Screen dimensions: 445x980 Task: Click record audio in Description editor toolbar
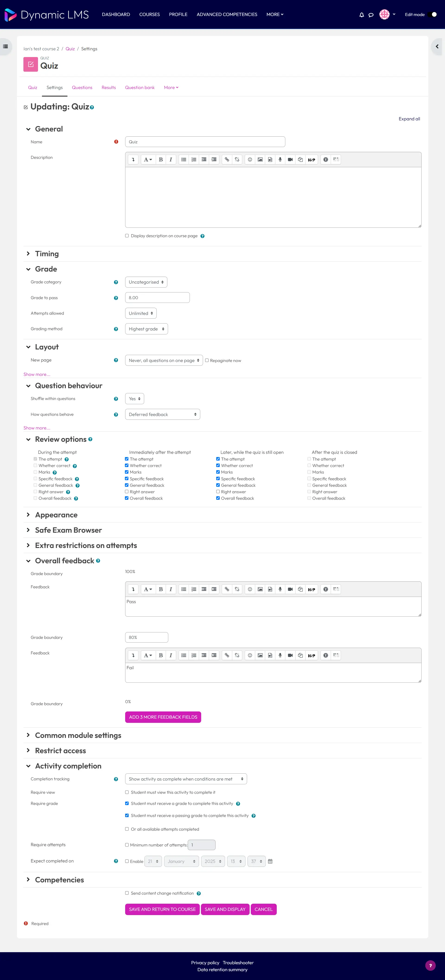click(x=280, y=159)
